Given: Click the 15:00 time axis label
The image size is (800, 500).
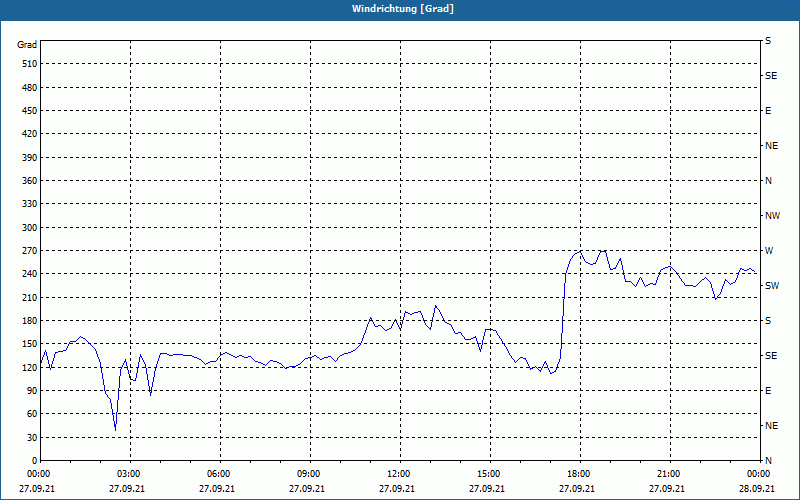Looking at the screenshot, I should pos(488,474).
